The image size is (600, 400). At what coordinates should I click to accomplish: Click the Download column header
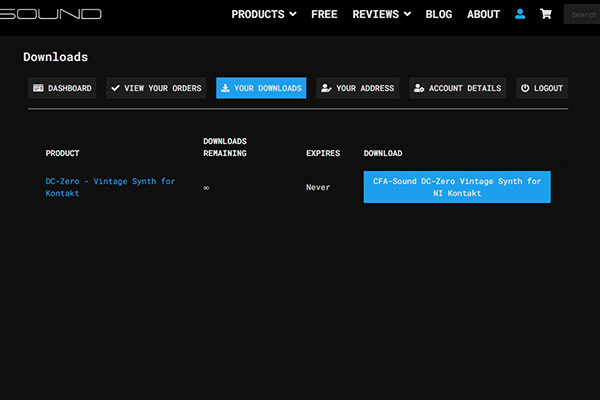[x=383, y=153]
